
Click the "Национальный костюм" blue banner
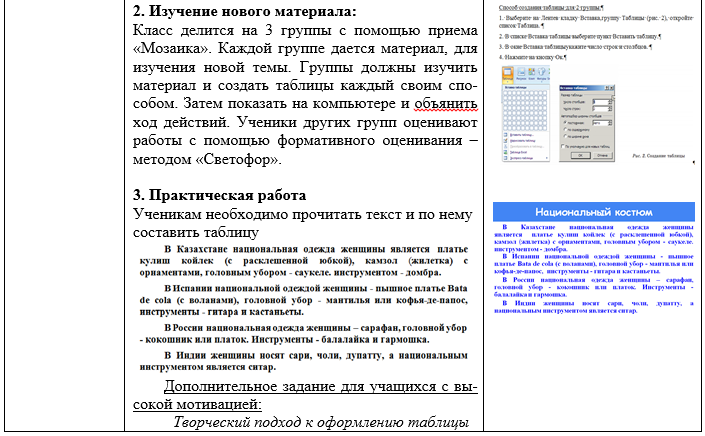point(593,212)
